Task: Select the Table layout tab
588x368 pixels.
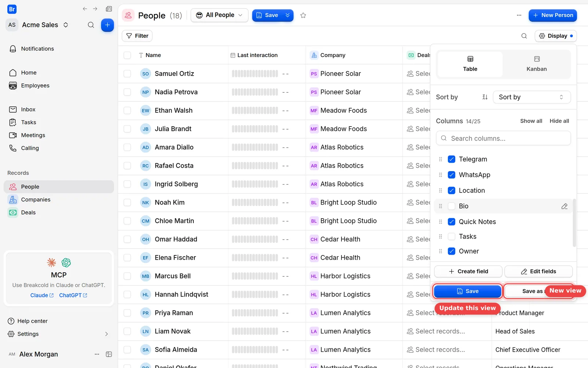Action: (x=470, y=64)
